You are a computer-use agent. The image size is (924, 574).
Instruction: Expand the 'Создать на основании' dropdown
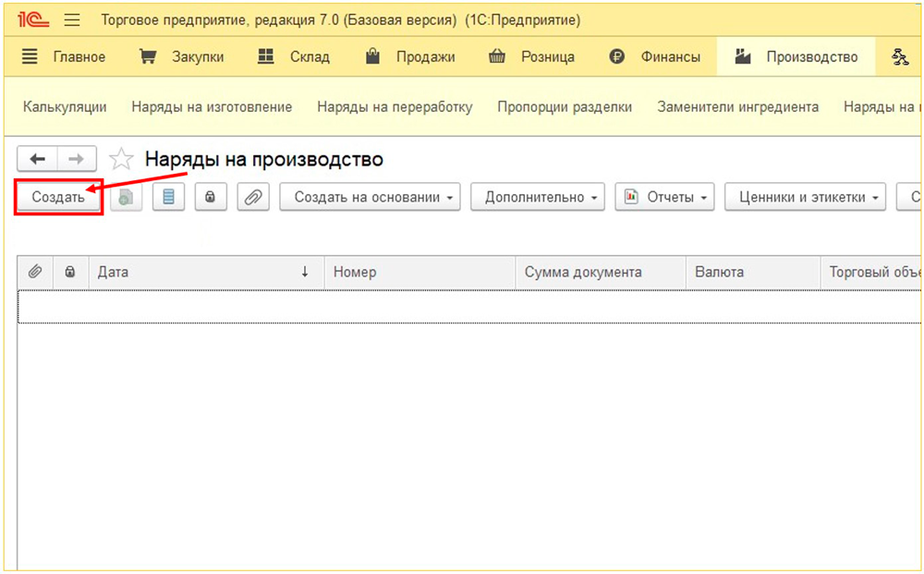point(370,197)
